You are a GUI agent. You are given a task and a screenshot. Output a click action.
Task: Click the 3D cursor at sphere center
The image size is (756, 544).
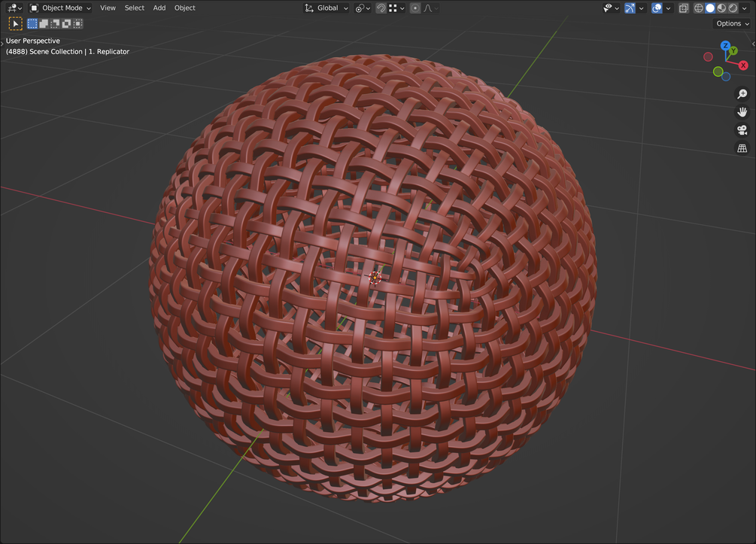(x=375, y=278)
